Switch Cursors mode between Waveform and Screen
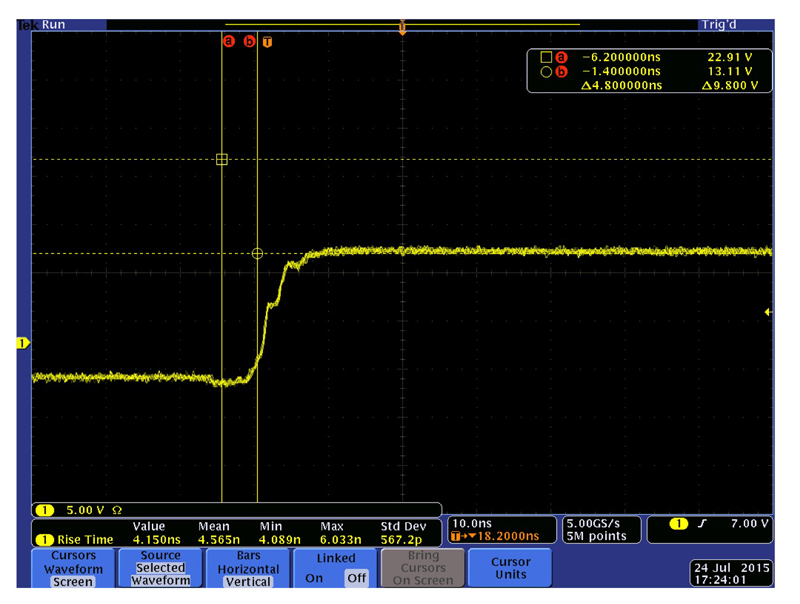 (x=74, y=568)
